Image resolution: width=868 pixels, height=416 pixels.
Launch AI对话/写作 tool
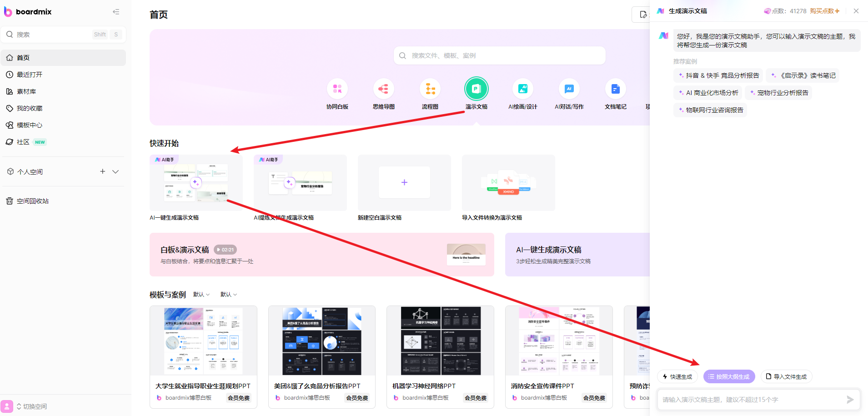click(x=569, y=89)
